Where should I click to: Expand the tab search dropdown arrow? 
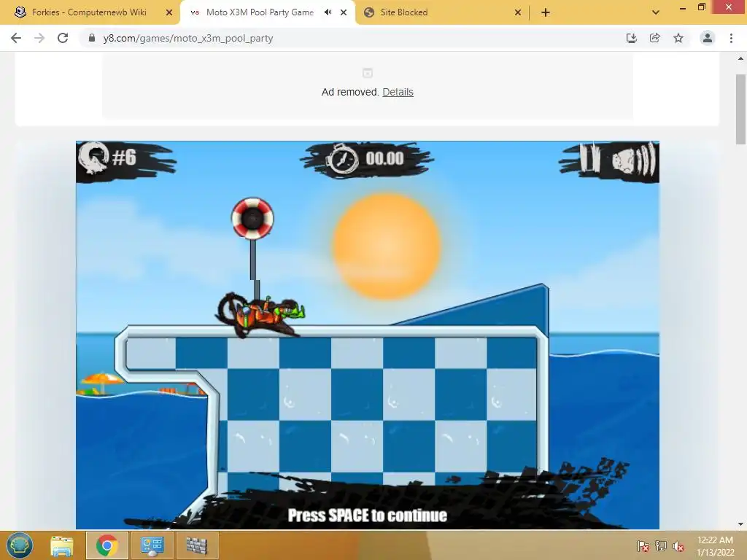coord(656,12)
